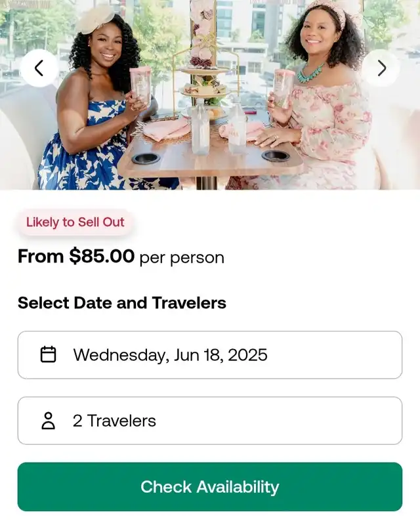Click the water bottles on the table in the photo
Viewport: 420px width, 525px height.
tap(219, 129)
